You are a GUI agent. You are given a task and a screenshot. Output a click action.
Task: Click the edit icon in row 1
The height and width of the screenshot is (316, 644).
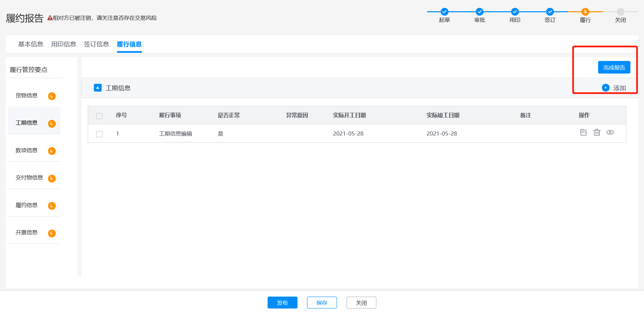coord(583,132)
